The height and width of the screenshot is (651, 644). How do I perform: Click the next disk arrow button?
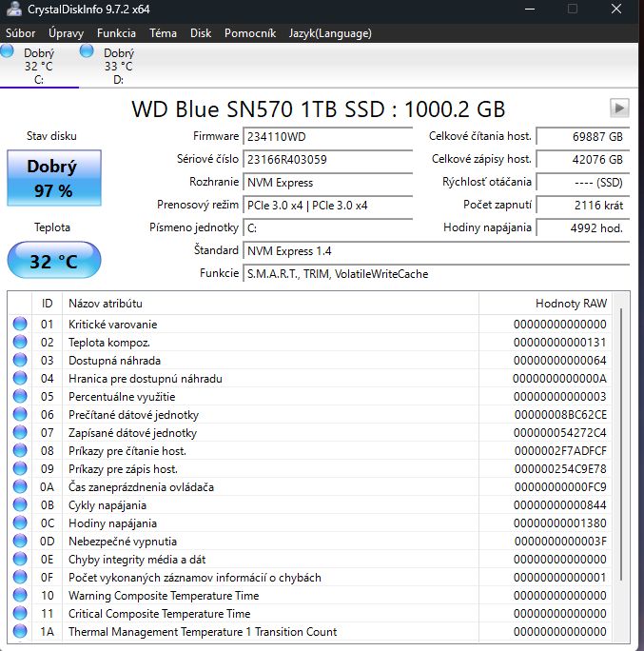tap(619, 108)
